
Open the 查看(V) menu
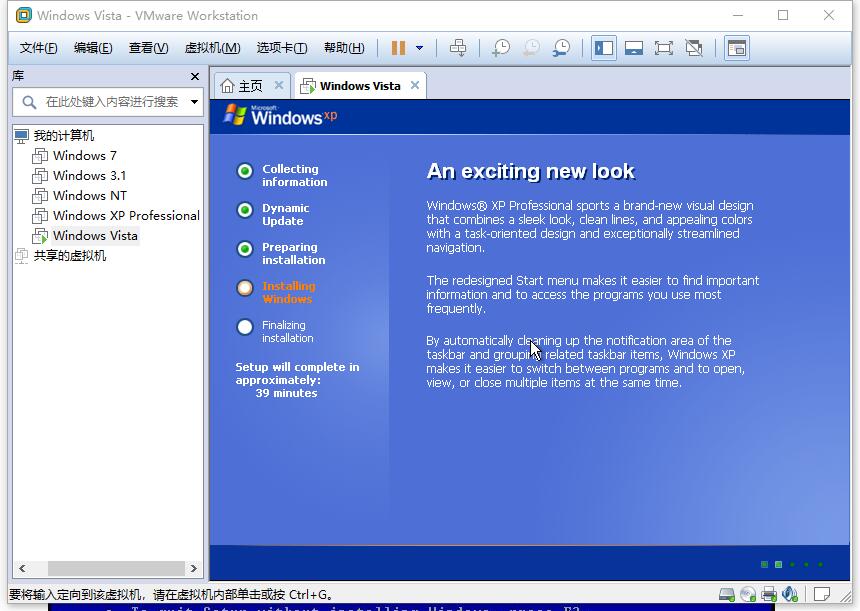(x=148, y=48)
